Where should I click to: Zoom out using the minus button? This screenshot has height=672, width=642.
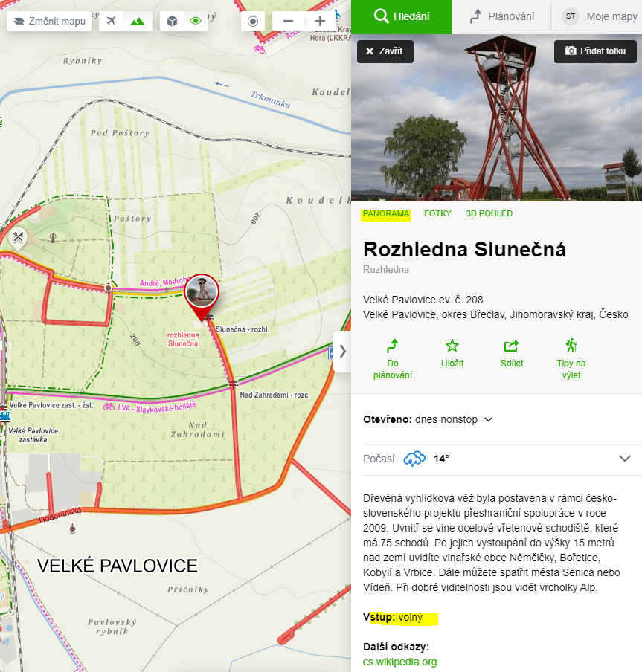click(x=288, y=21)
